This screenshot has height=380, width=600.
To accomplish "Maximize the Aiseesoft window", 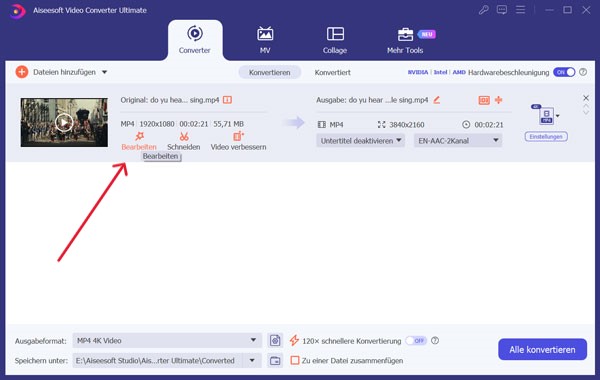I will (567, 10).
